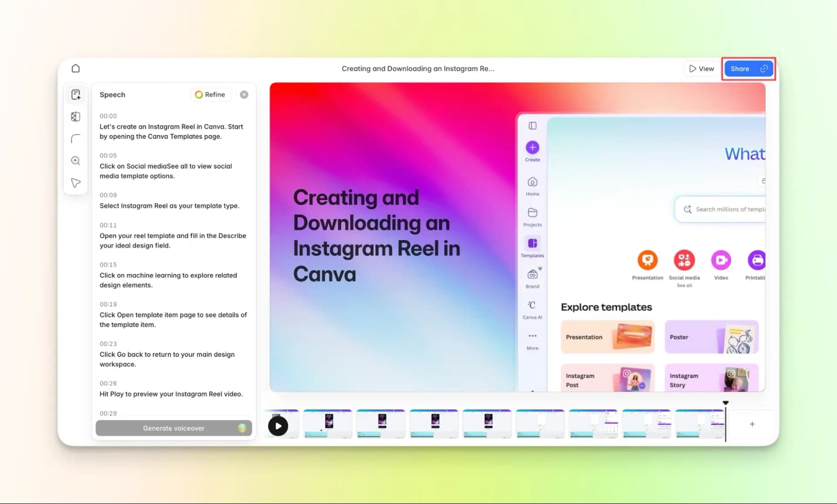Open the speech script panel icon
Image resolution: width=837 pixels, height=504 pixels.
[75, 95]
